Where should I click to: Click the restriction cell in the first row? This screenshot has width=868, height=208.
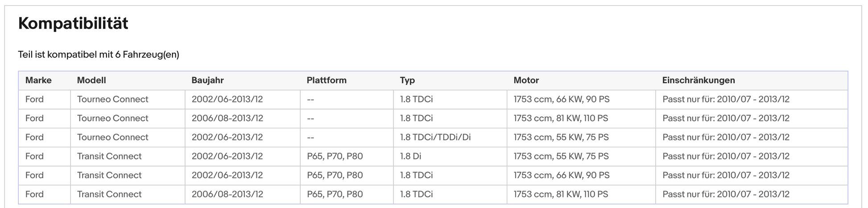click(x=752, y=99)
